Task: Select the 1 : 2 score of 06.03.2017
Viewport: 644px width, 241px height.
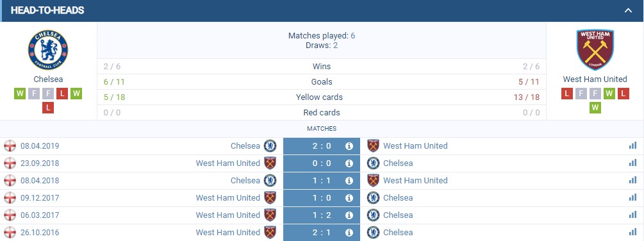Action: pos(322,215)
